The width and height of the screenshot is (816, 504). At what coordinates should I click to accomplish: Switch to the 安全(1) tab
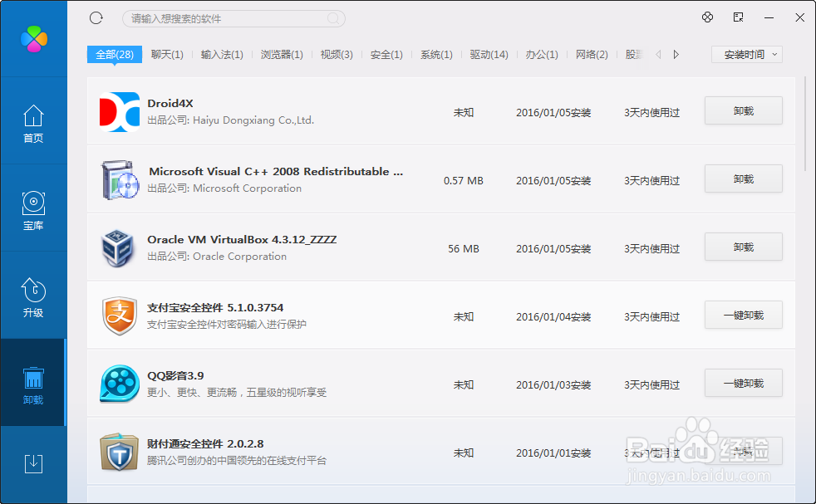click(x=386, y=55)
